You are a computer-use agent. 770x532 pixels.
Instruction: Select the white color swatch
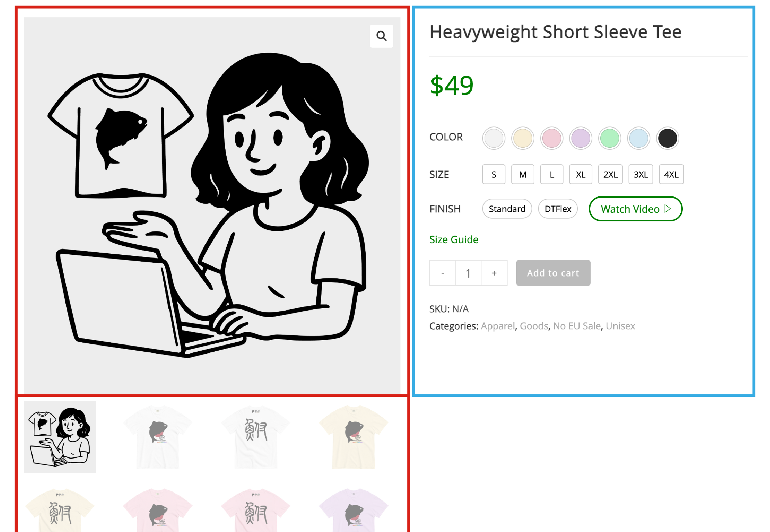494,138
